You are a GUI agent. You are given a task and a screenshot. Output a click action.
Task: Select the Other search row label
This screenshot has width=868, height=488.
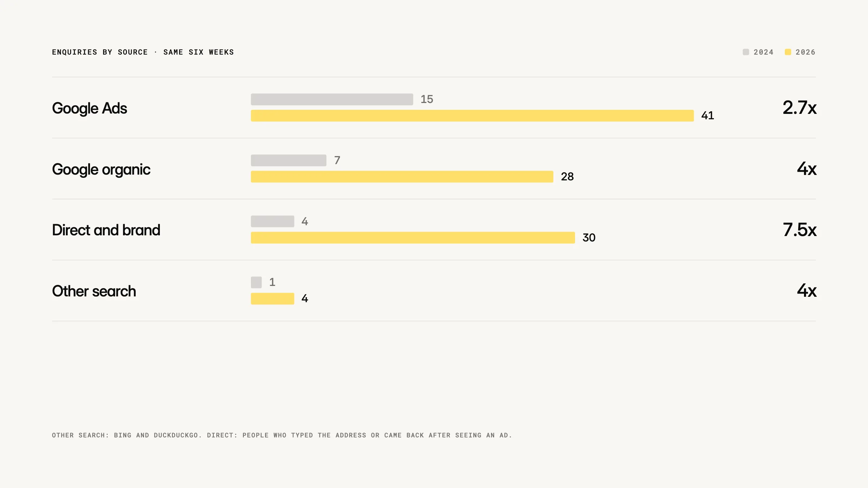coord(94,291)
